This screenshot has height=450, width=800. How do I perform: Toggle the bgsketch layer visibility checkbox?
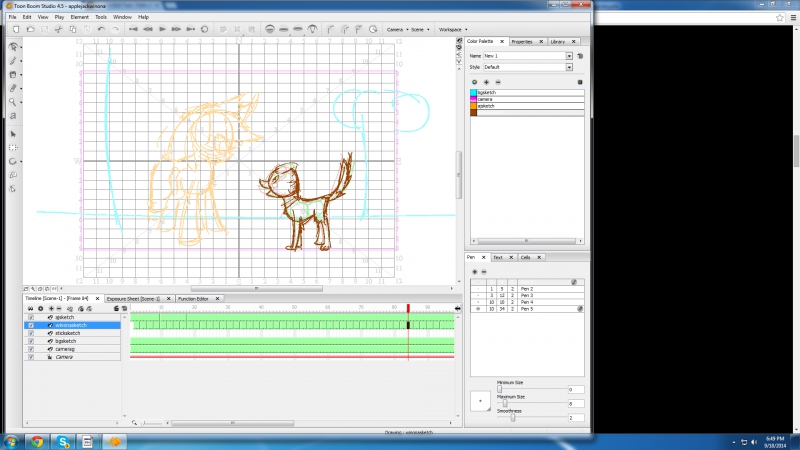coord(31,340)
